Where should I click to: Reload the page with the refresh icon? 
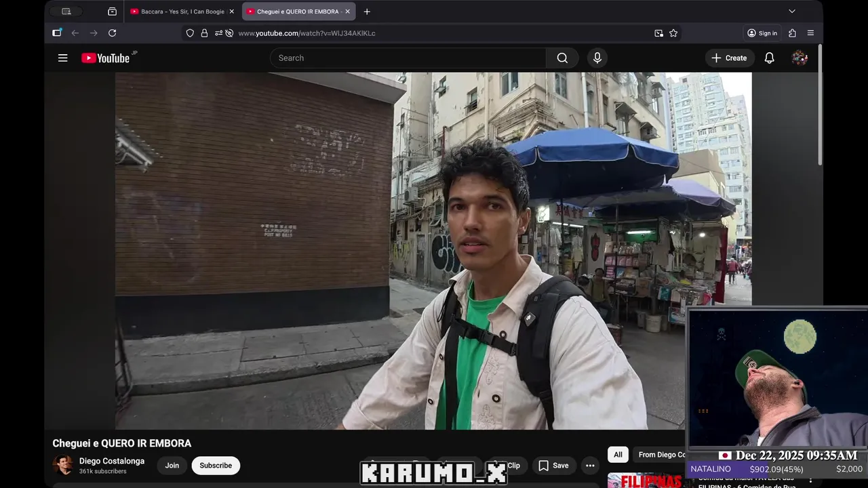113,33
